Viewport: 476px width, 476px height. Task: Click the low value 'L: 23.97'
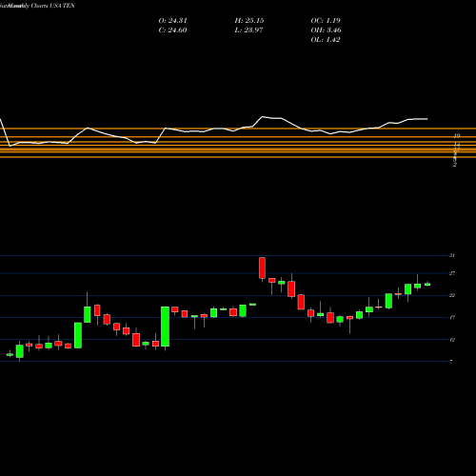coord(249,30)
